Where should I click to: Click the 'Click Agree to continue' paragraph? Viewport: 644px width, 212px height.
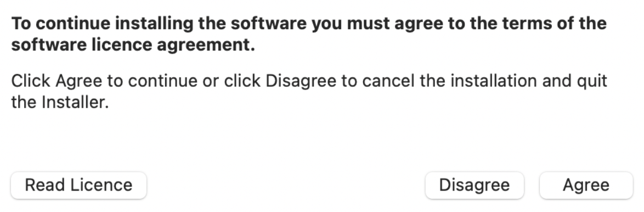point(309,91)
